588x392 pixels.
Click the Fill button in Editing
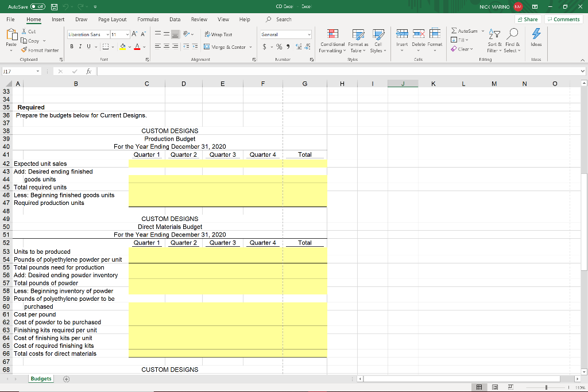(x=460, y=40)
